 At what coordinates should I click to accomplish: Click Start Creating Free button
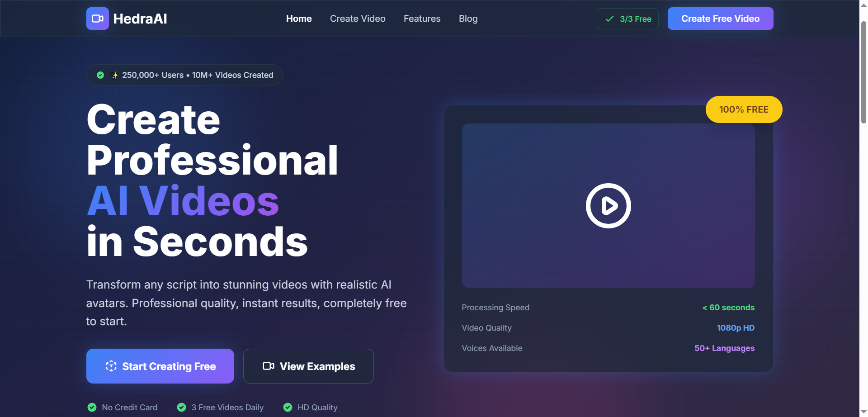160,366
